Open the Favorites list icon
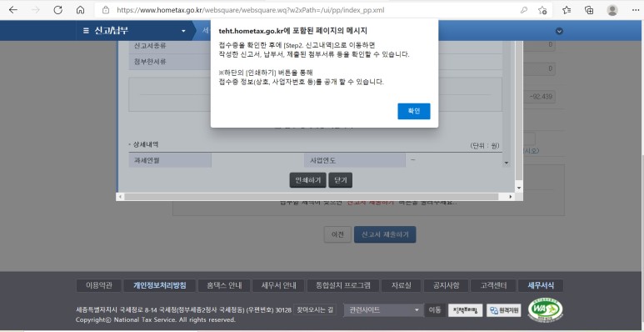Screen dimensions: 644x332 pos(567,10)
